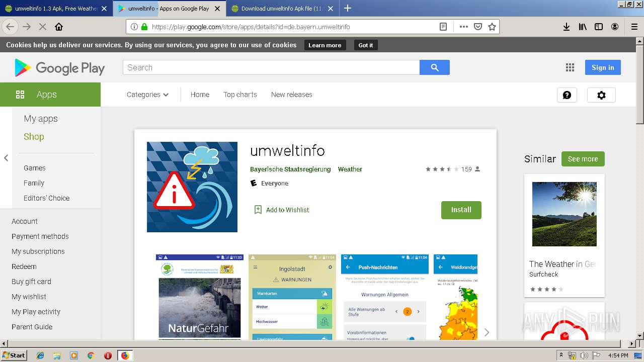Viewport: 644px width, 362px height.
Task: Click the taskbar volume icon
Action: point(584,355)
